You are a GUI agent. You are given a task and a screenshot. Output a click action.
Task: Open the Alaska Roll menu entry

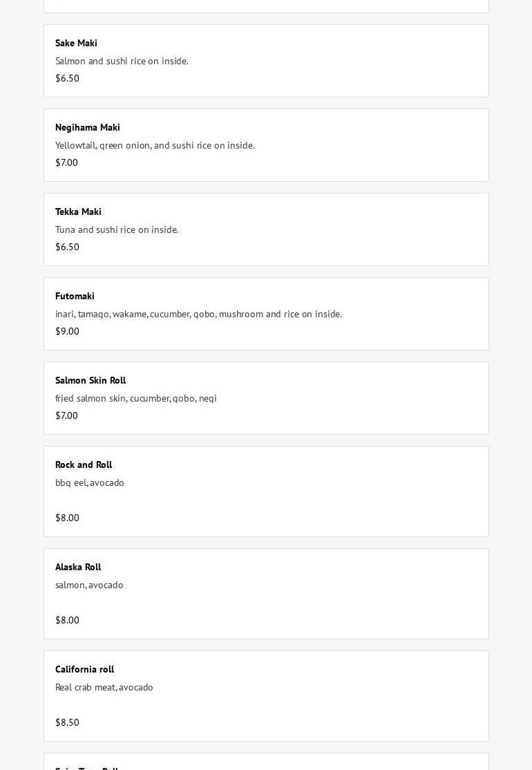click(78, 567)
